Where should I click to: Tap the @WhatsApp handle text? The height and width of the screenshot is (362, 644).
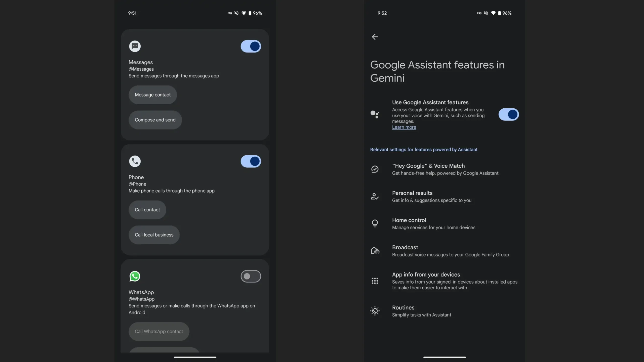click(142, 299)
